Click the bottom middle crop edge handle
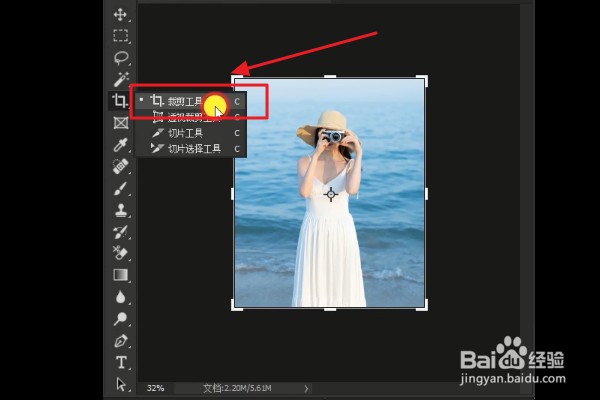Viewport: 600px width, 400px height. (x=330, y=309)
